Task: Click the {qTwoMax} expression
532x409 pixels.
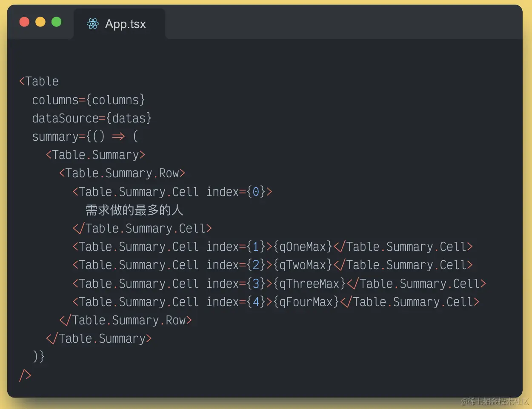Action: (x=302, y=265)
